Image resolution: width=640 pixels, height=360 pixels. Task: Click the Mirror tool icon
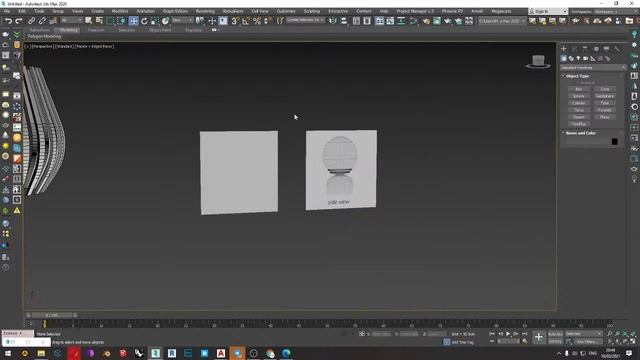click(x=333, y=21)
